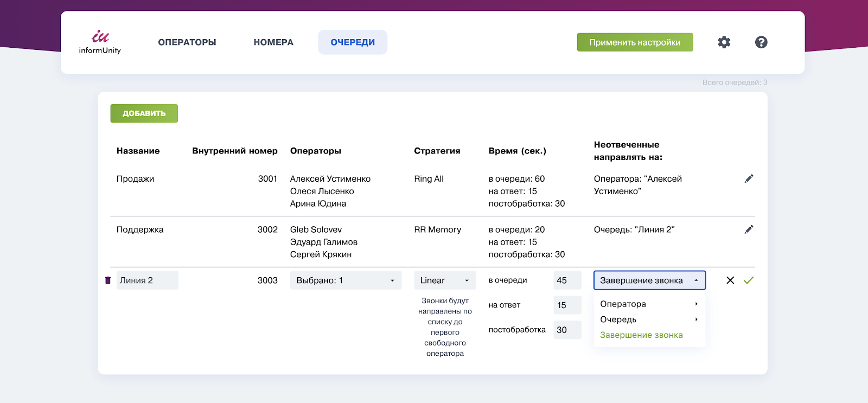Confirm editing with the green checkmark
Viewport: 868px width, 403px height.
[749, 280]
